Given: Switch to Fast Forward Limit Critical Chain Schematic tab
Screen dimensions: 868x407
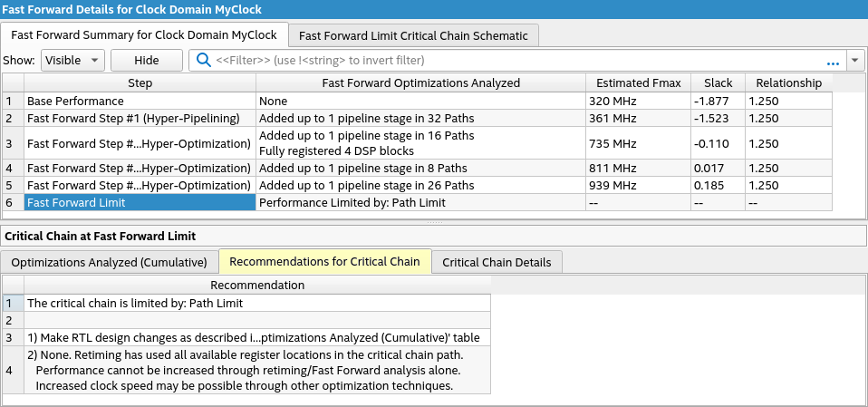Looking at the screenshot, I should [413, 35].
